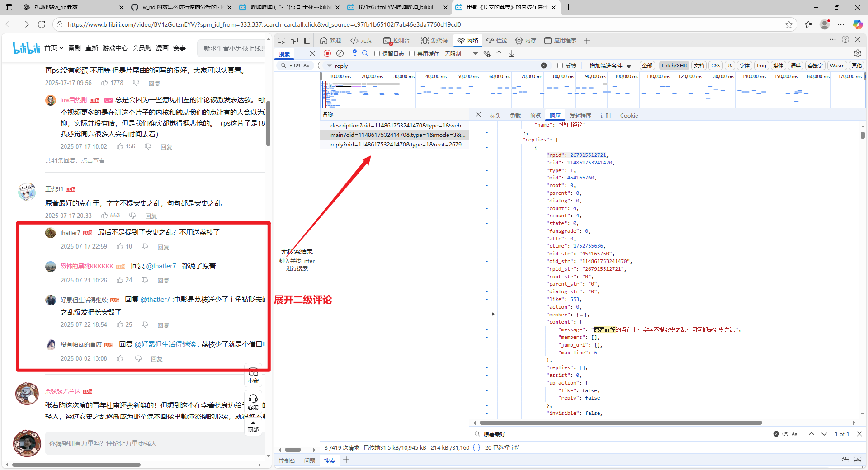This screenshot has height=470, width=868.
Task: Dislike the comment by 工资91
Action: pyautogui.click(x=132, y=216)
